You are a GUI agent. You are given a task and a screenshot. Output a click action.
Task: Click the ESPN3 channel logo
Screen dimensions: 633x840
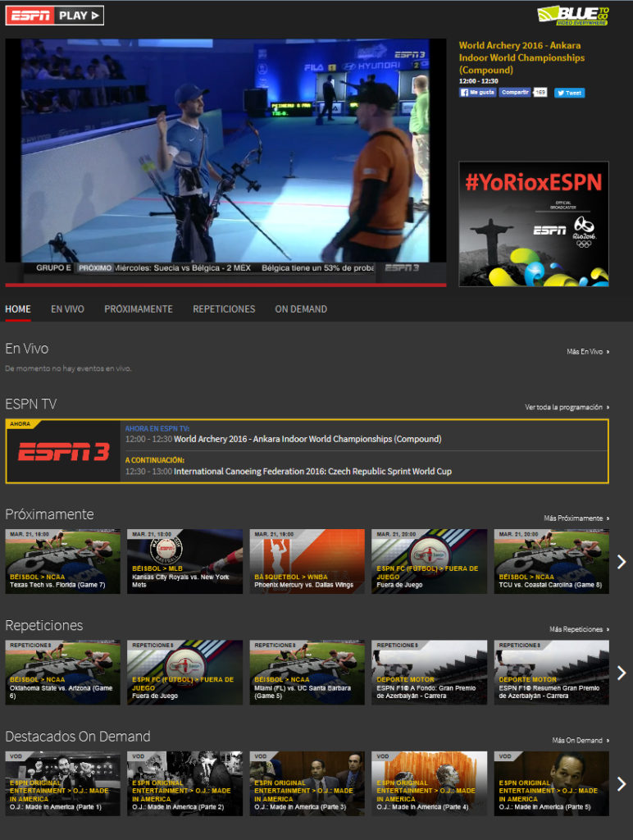pos(63,452)
